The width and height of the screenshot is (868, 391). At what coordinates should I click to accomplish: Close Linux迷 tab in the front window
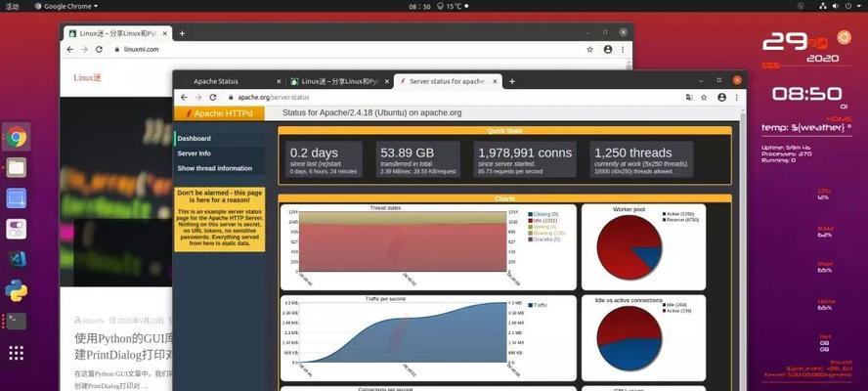tap(387, 81)
